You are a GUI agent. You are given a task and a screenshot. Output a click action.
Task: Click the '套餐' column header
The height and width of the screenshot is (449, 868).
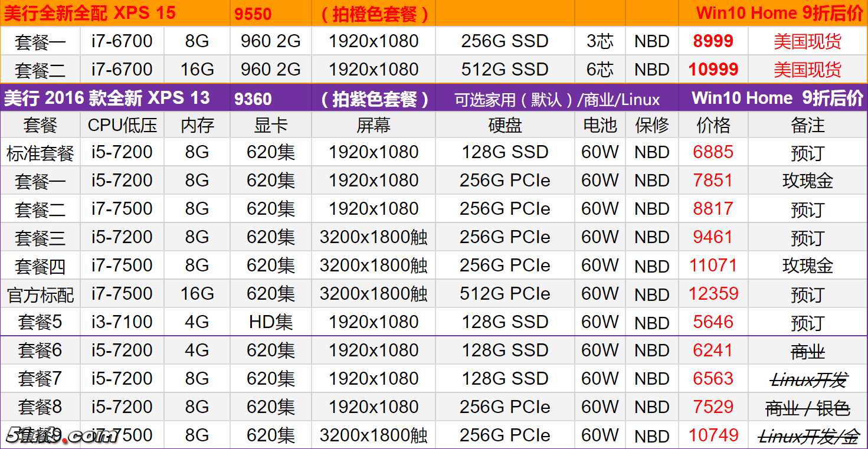tap(40, 125)
